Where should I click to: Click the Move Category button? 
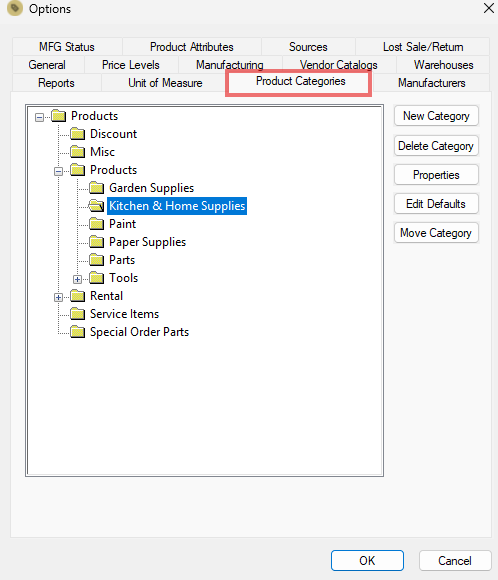point(436,233)
